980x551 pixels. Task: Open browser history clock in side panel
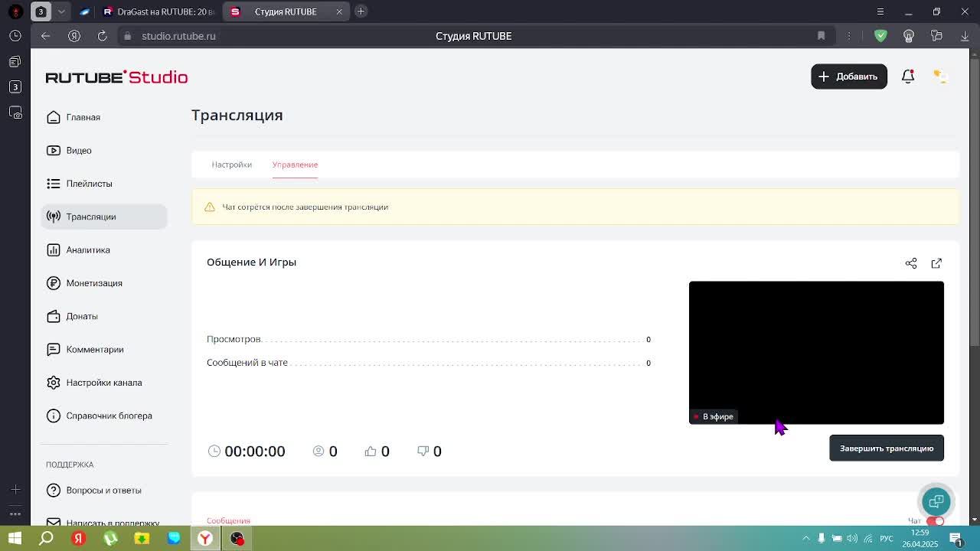[15, 36]
